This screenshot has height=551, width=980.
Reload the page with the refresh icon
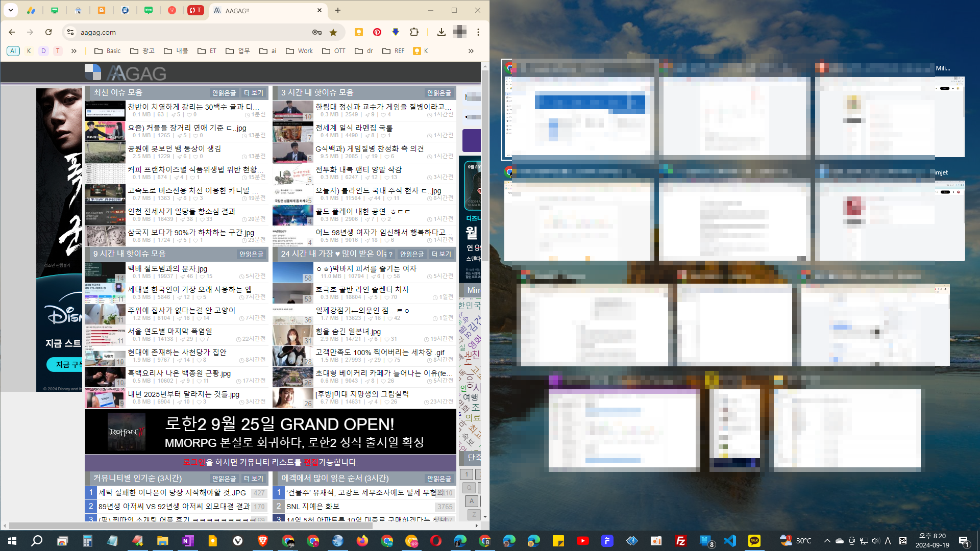pos(48,32)
